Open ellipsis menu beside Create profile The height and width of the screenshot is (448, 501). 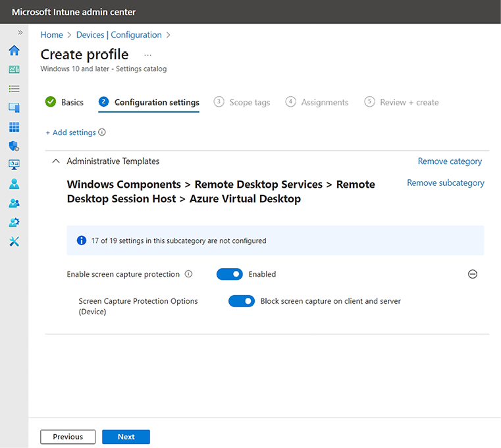[x=147, y=55]
